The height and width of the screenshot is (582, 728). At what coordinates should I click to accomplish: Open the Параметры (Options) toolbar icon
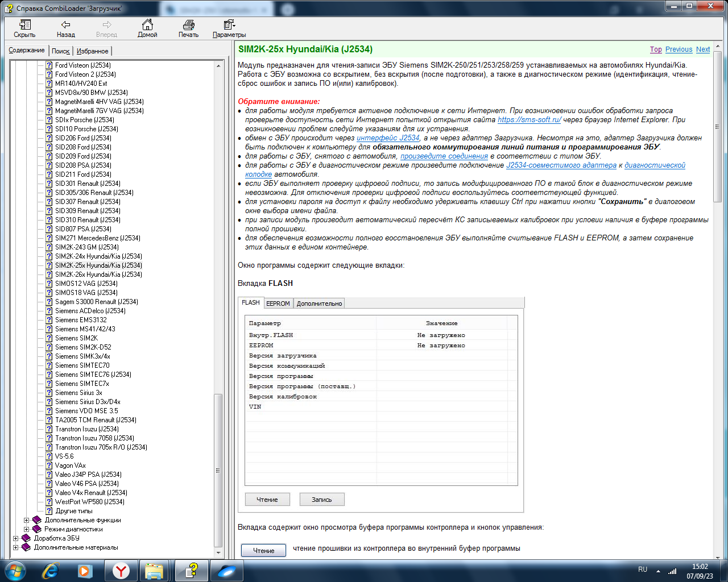229,25
